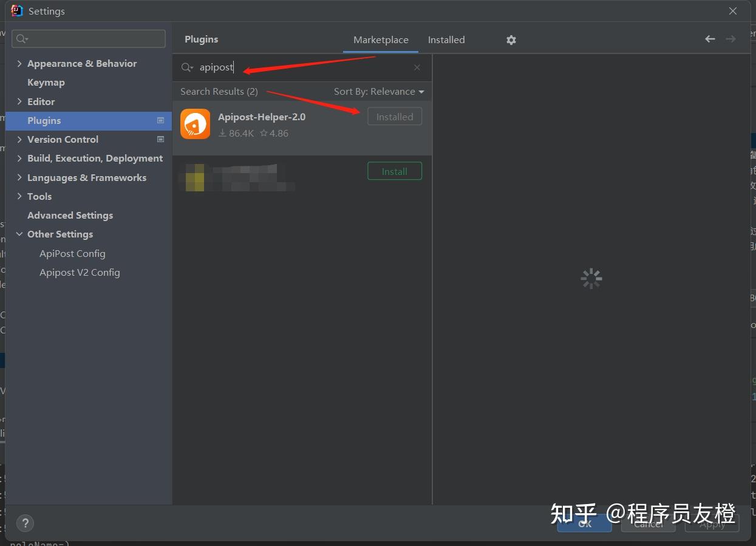Click the Plugins heading text
Viewport: 756px width, 546px height.
tap(202, 39)
